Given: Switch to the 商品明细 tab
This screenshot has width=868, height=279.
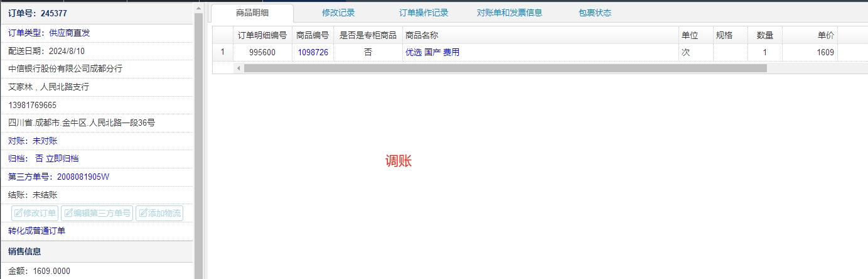Looking at the screenshot, I should tap(252, 13).
